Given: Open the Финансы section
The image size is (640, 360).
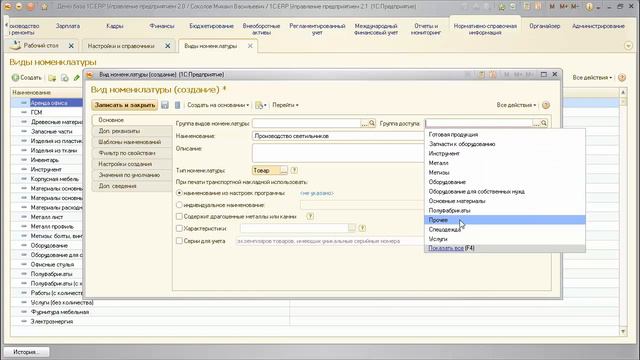Looking at the screenshot, I should (162, 26).
